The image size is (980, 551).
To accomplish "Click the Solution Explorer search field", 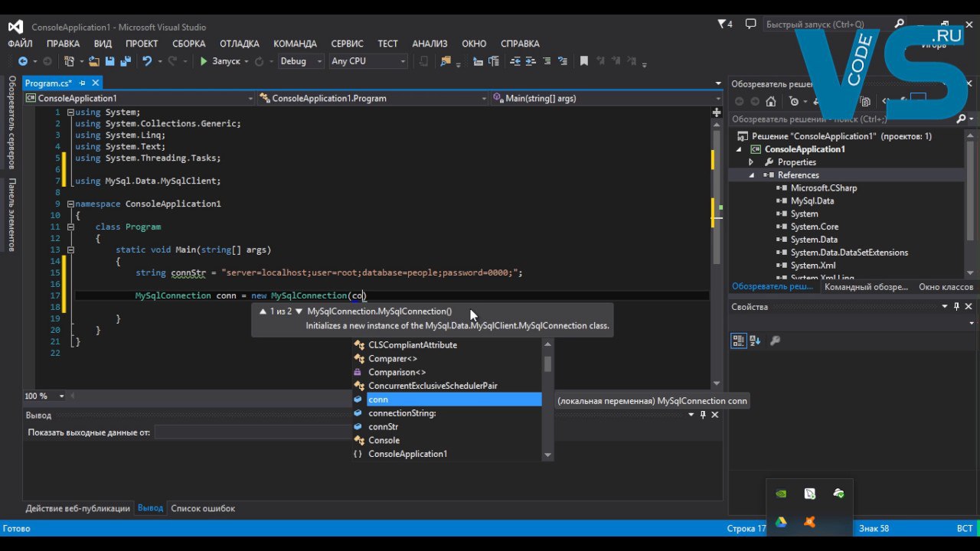I will pos(842,119).
